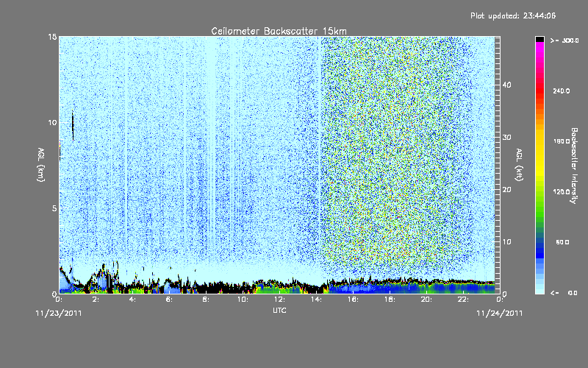Screen dimensions: 588x368
Task: Click the '2:' hour tick label
Action: (96, 300)
